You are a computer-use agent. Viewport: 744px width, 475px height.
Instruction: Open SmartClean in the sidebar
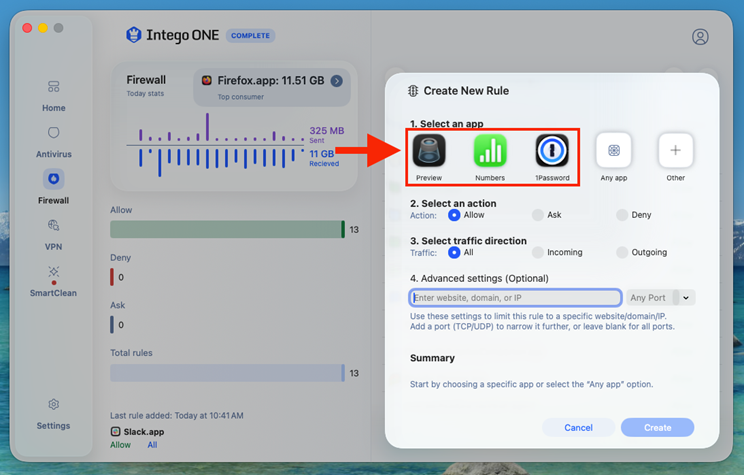coord(54,281)
